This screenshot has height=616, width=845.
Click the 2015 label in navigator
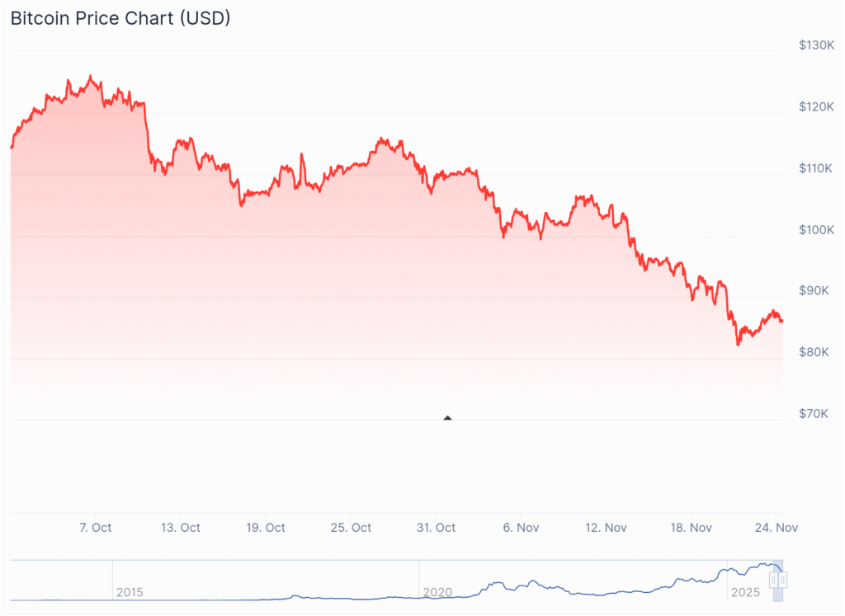130,592
